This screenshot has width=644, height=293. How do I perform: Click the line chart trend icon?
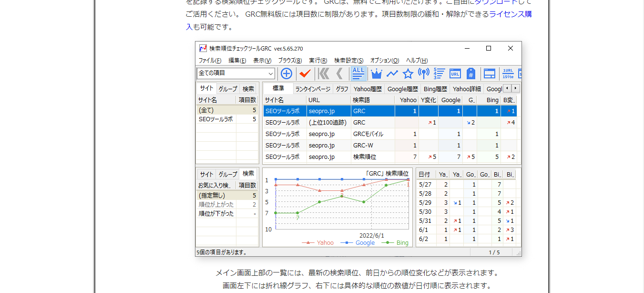[392, 73]
